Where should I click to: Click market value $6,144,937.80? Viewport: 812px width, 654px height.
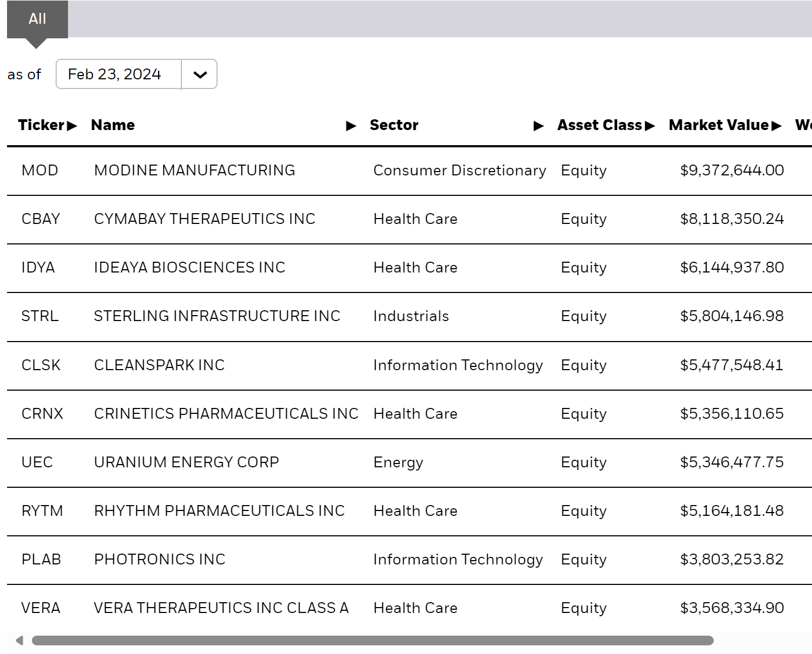coord(732,268)
